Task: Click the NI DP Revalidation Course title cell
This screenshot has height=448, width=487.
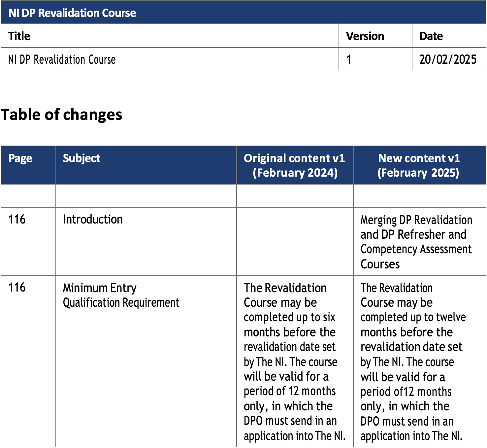Action: pyautogui.click(x=62, y=59)
